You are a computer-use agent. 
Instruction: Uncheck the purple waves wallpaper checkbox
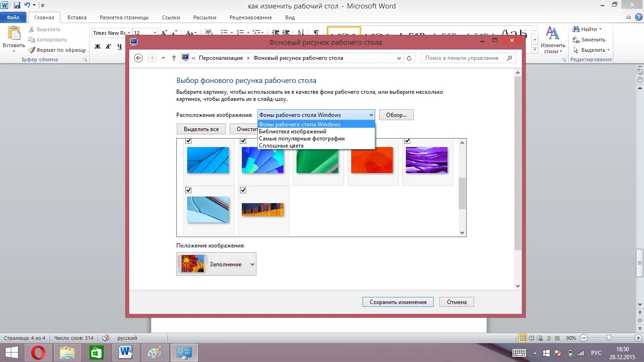coord(407,141)
